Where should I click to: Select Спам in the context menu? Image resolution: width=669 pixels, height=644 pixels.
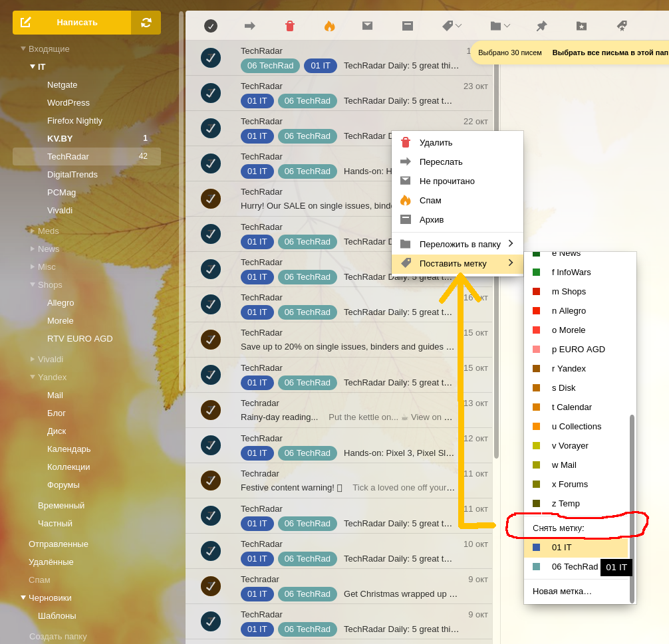click(458, 200)
